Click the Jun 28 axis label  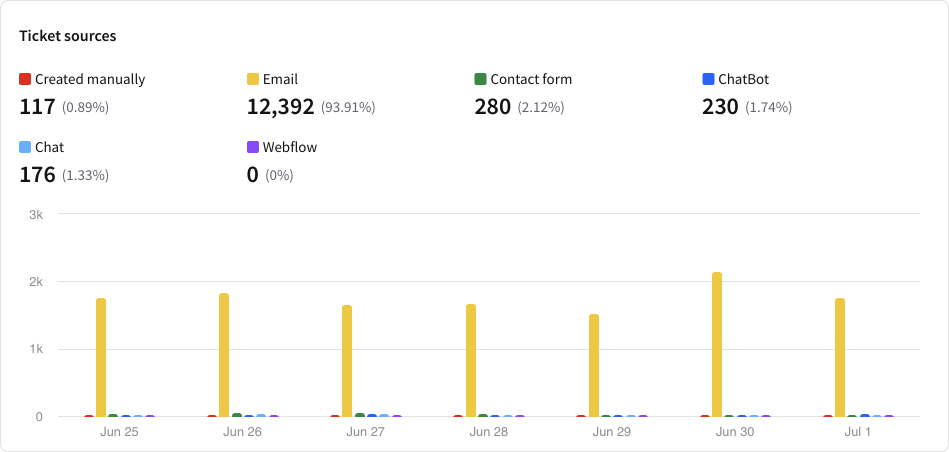coord(488,433)
